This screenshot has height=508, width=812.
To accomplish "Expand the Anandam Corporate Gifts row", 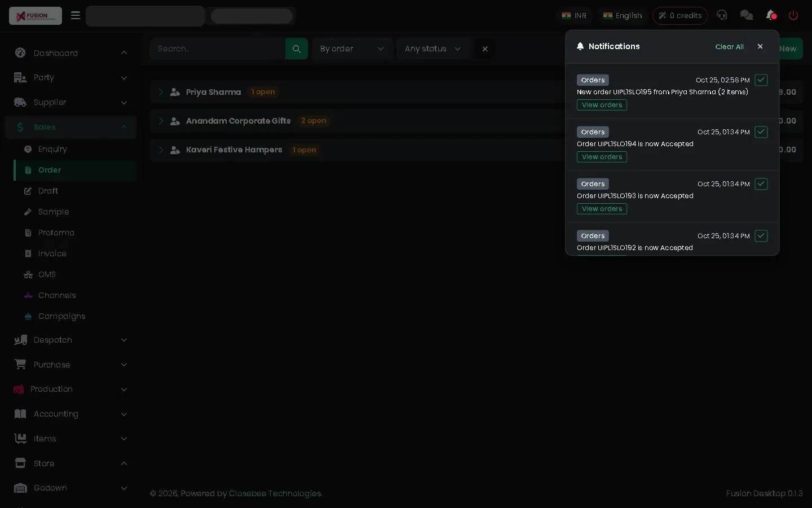I will click(161, 121).
